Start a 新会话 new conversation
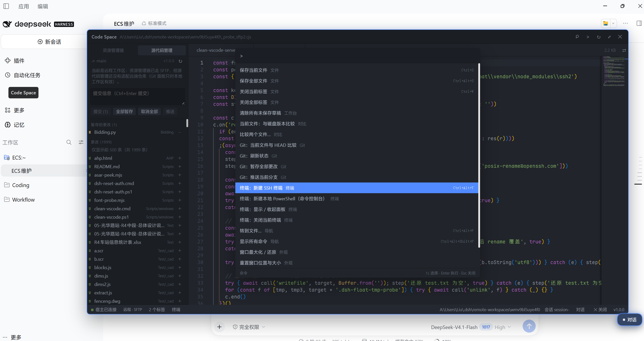Viewport: 644px width, 341px height. (49, 42)
